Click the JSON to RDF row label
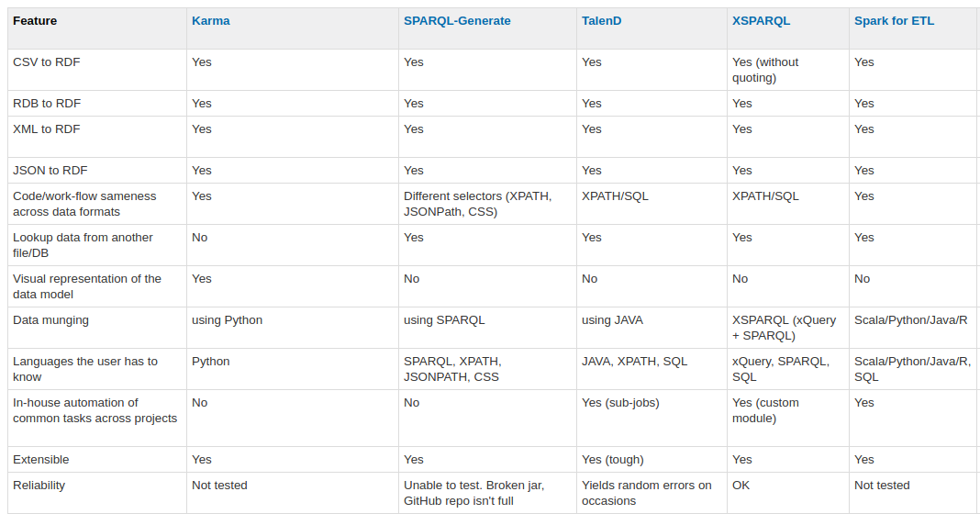980x514 pixels. pyautogui.click(x=50, y=171)
